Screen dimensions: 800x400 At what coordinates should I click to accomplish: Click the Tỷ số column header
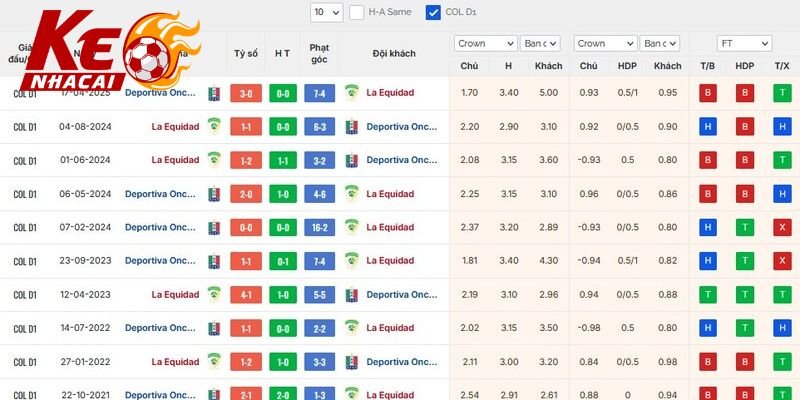246,53
